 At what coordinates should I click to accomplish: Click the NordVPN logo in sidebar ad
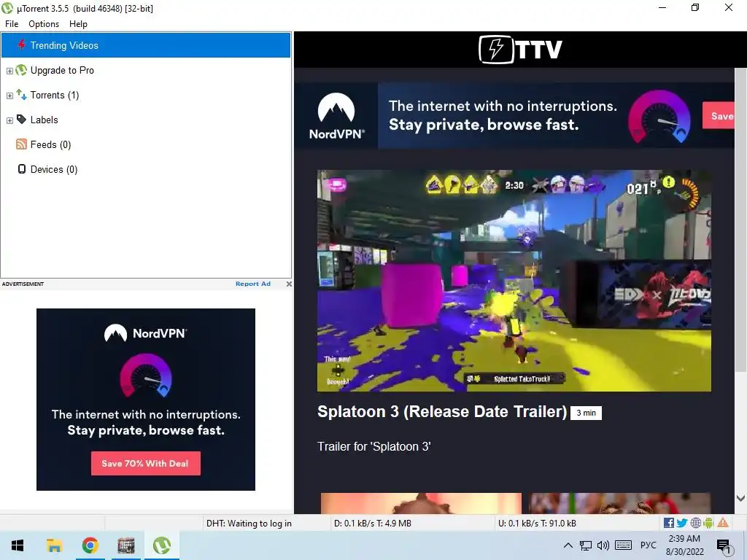(145, 332)
